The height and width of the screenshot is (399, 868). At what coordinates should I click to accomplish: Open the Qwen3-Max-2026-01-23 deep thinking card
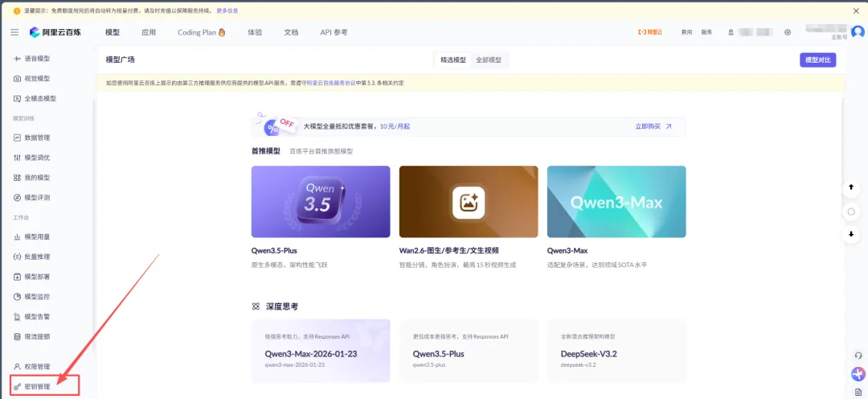click(x=321, y=351)
